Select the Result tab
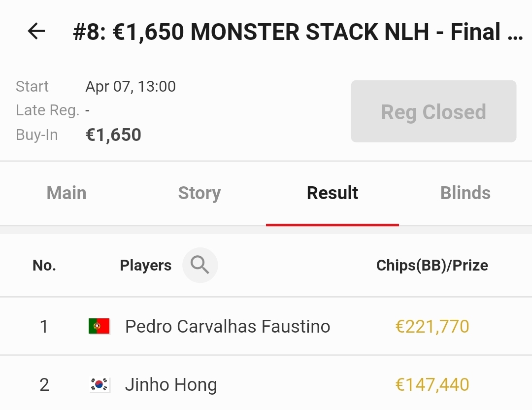The height and width of the screenshot is (410, 532). [332, 193]
